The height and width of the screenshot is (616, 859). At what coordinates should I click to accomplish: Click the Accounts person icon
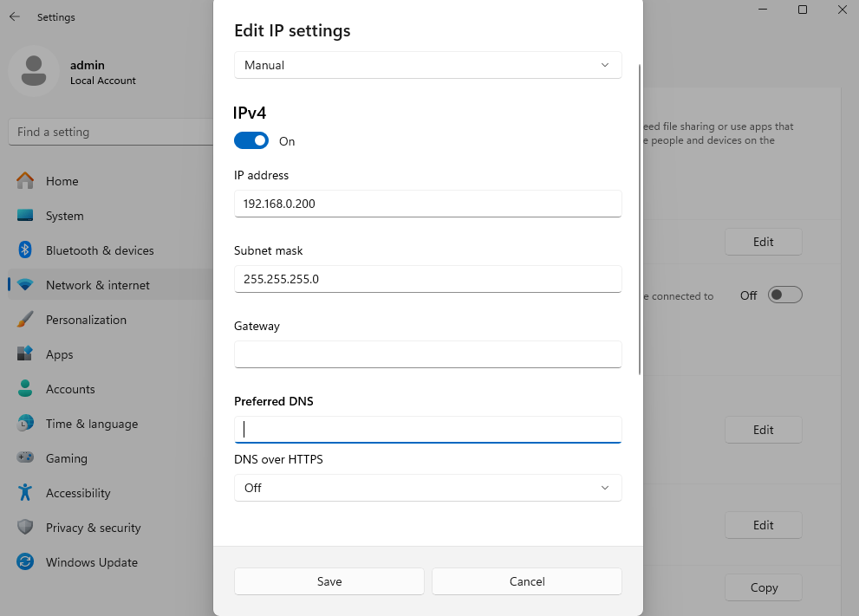(25, 388)
